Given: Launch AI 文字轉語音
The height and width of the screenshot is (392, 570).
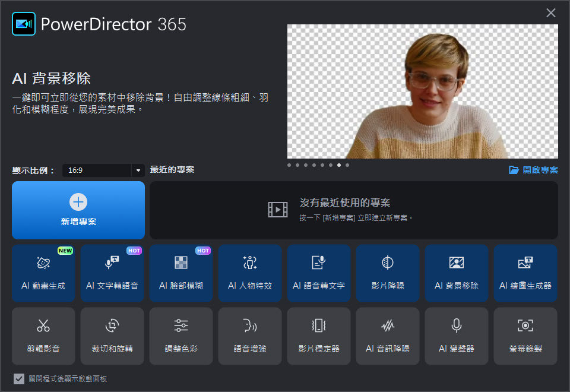Looking at the screenshot, I should [x=112, y=273].
